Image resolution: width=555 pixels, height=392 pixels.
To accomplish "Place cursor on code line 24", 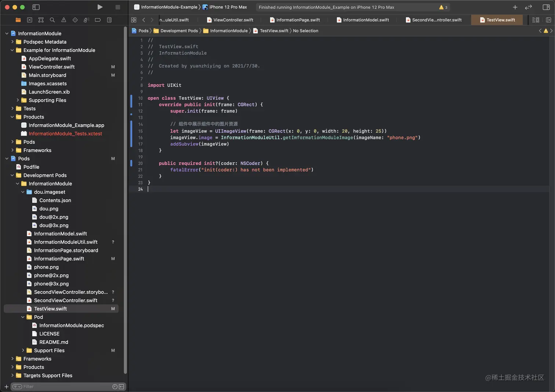I will point(339,189).
